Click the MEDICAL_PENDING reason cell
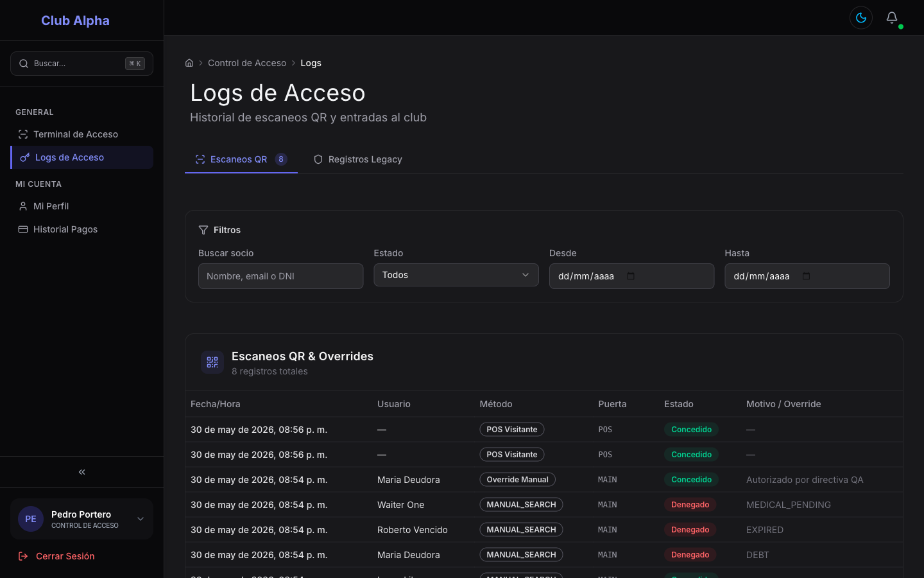This screenshot has height=578, width=924. pyautogui.click(x=789, y=505)
